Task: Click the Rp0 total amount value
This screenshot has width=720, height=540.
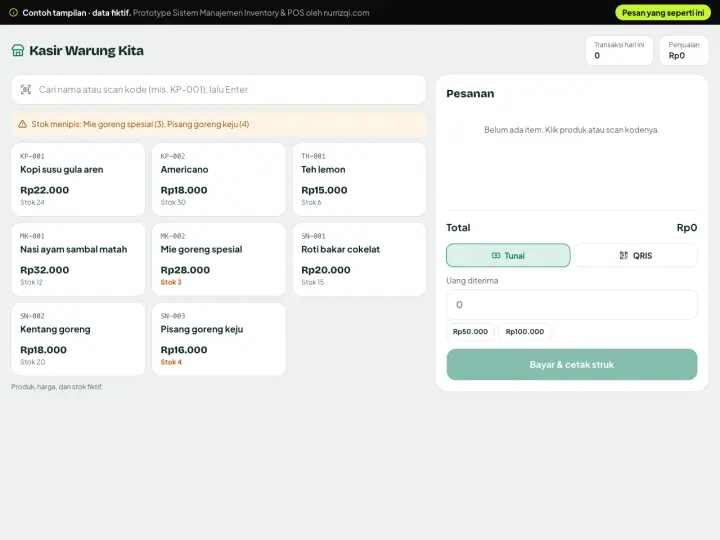Action: click(x=687, y=228)
